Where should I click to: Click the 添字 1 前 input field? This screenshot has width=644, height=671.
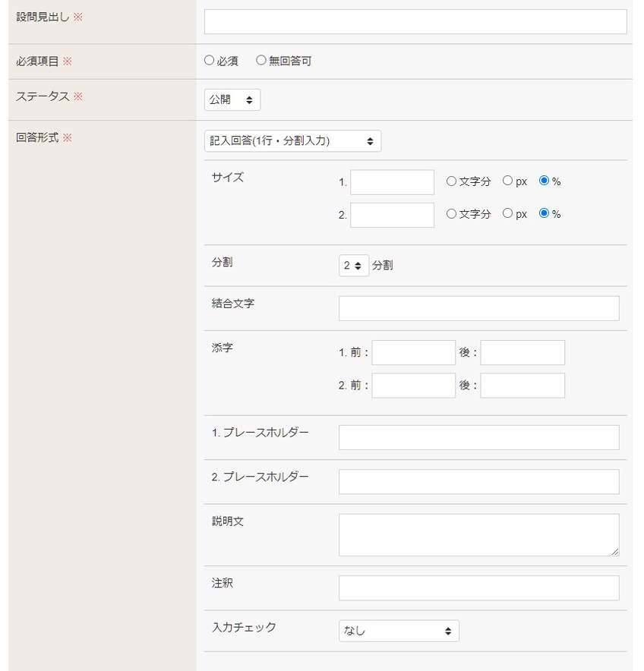pyautogui.click(x=413, y=353)
